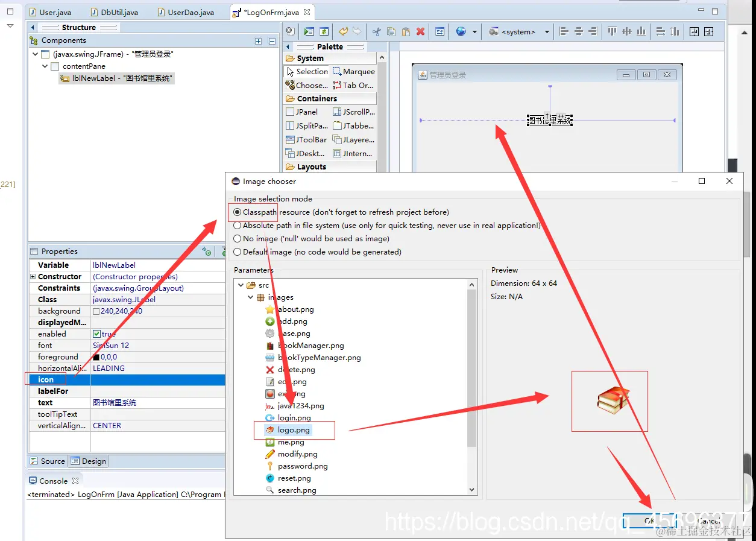This screenshot has height=541, width=756.
Task: Close the LogOnFrm.java editor tab
Action: pos(307,12)
